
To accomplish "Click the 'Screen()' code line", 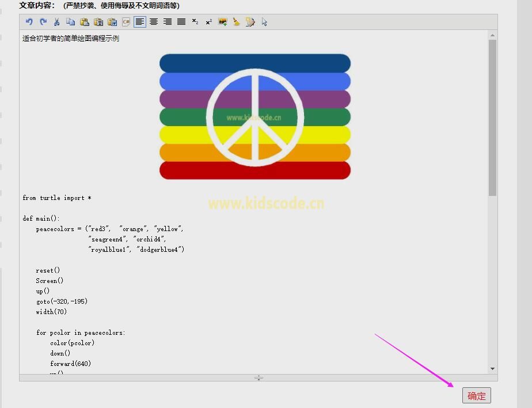I will [x=50, y=281].
